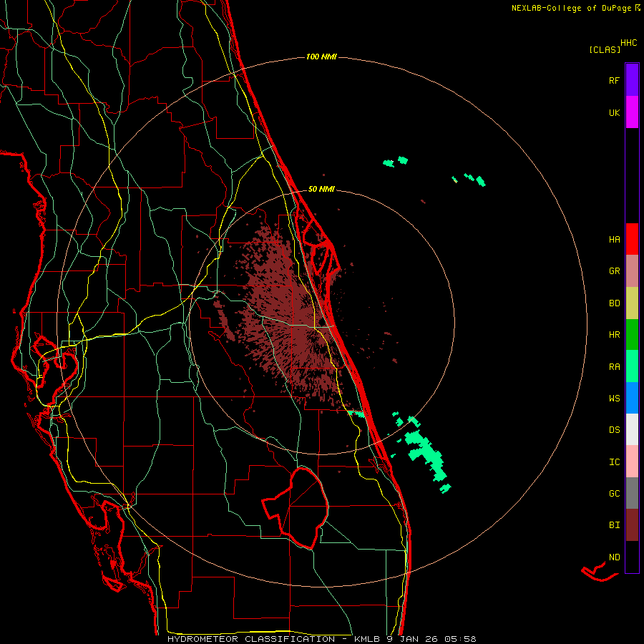
Task: Click the "HA" legend label
Action: tap(614, 239)
